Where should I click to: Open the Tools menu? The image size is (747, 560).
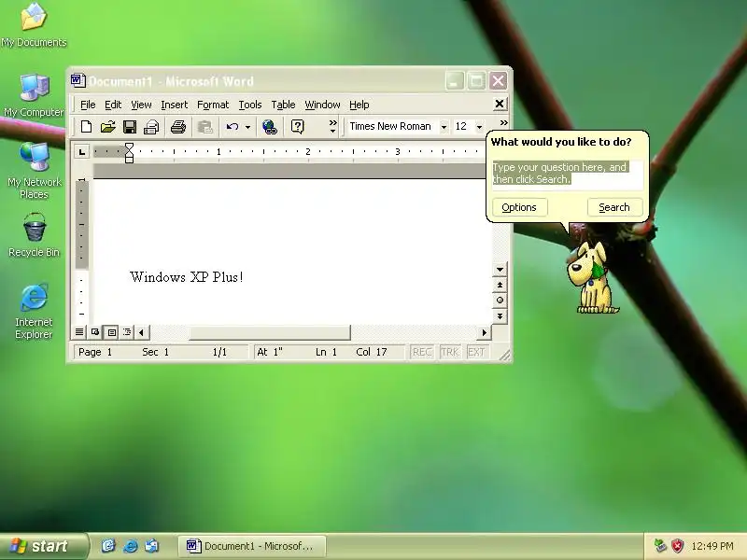pyautogui.click(x=250, y=105)
